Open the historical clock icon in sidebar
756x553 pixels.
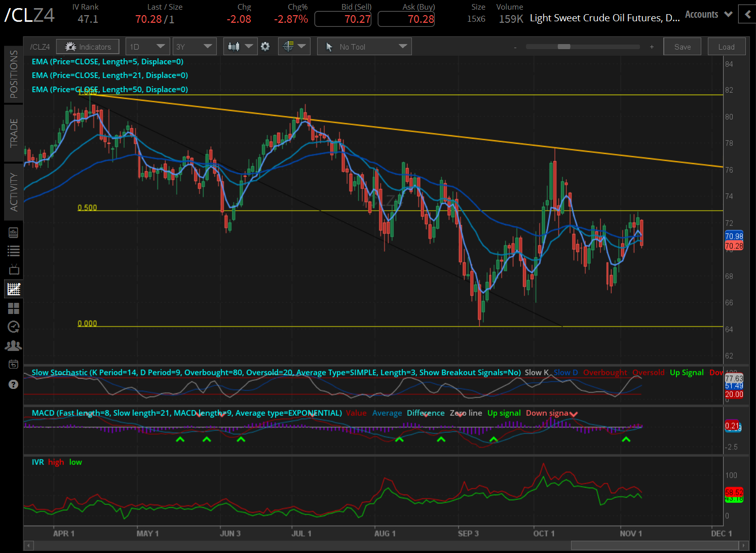tap(14, 327)
